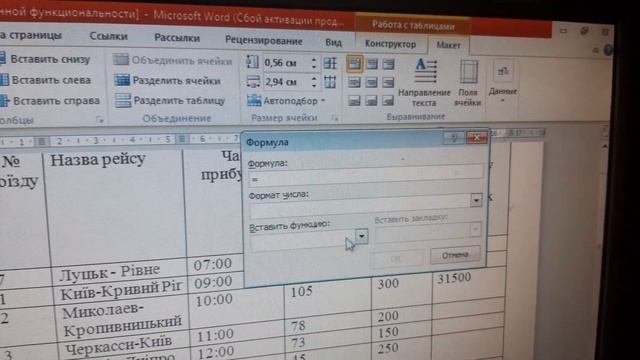Select Align Bottom Right cell alignment
This screenshot has width=640, height=360.
click(x=388, y=100)
